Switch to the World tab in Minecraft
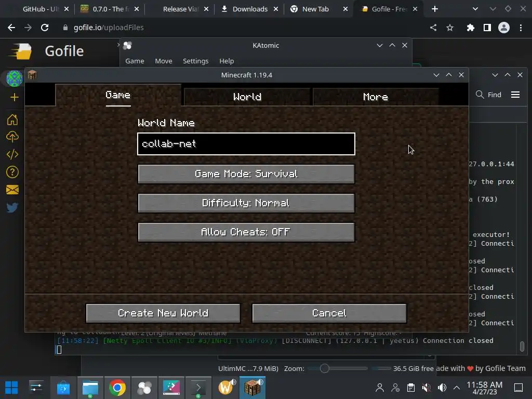The height and width of the screenshot is (399, 532). [x=247, y=97]
